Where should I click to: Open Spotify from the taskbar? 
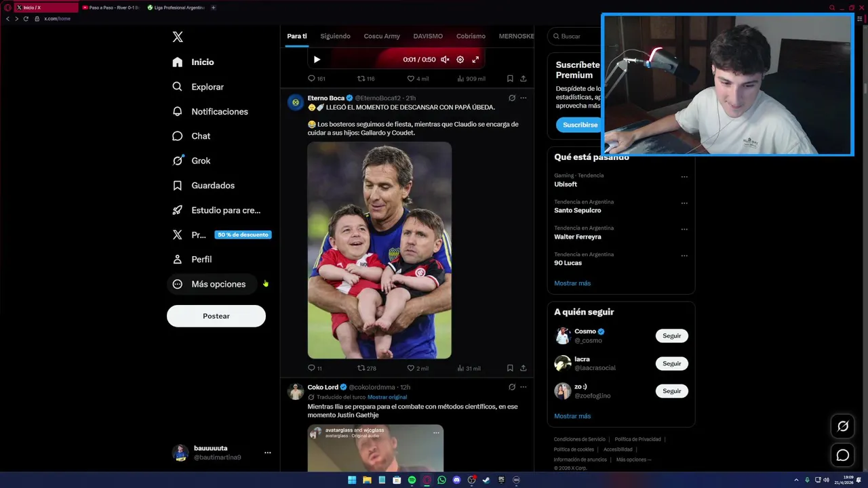[412, 480]
